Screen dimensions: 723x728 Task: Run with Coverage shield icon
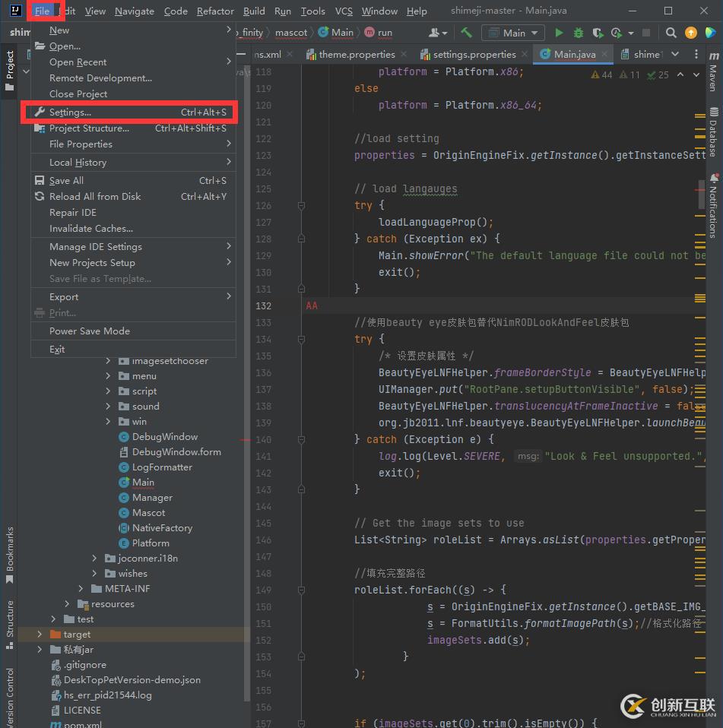(x=598, y=33)
